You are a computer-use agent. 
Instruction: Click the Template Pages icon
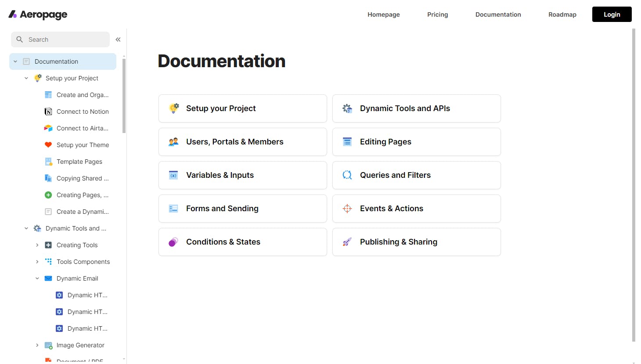[x=48, y=162]
